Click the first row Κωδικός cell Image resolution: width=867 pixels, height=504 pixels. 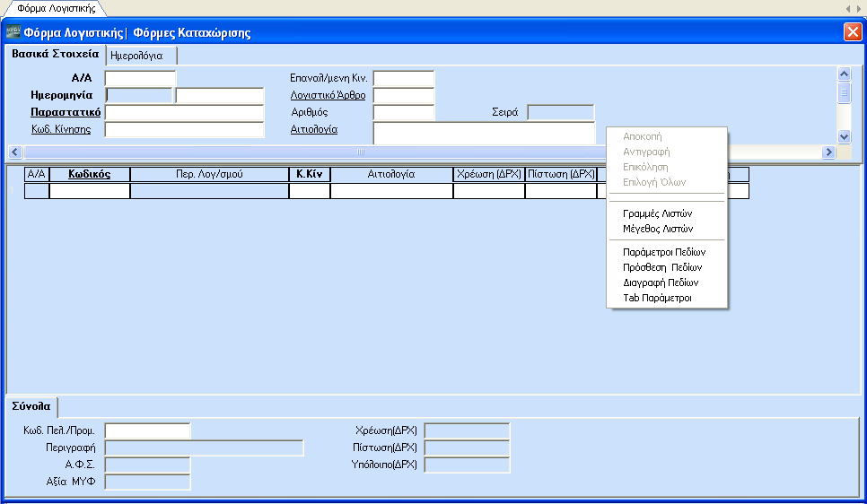90,191
